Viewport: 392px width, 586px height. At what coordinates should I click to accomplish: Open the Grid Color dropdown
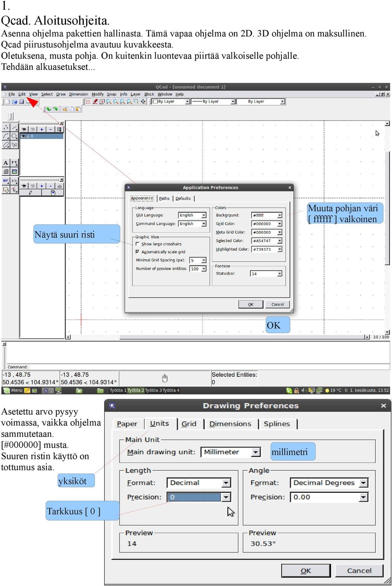click(x=267, y=224)
